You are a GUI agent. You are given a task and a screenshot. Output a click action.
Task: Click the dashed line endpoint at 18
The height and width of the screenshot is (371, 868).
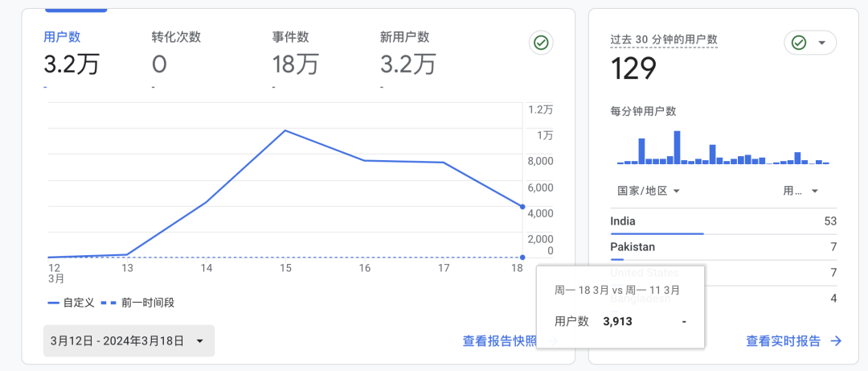point(522,258)
